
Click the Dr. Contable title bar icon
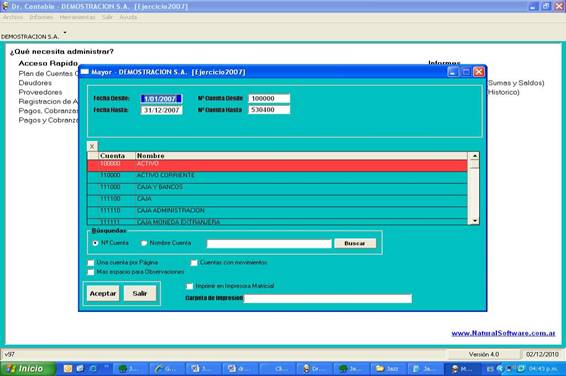coord(5,6)
